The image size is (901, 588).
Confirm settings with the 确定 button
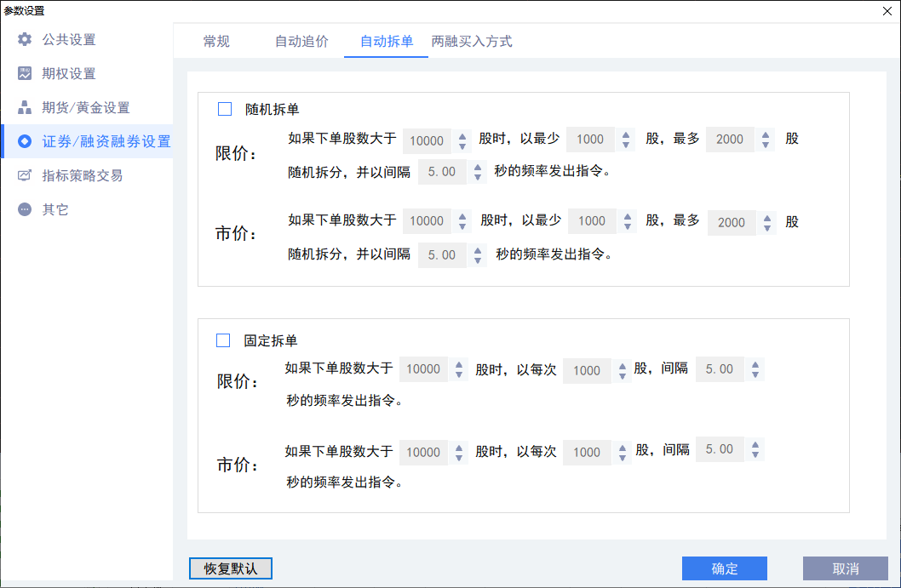coord(725,568)
